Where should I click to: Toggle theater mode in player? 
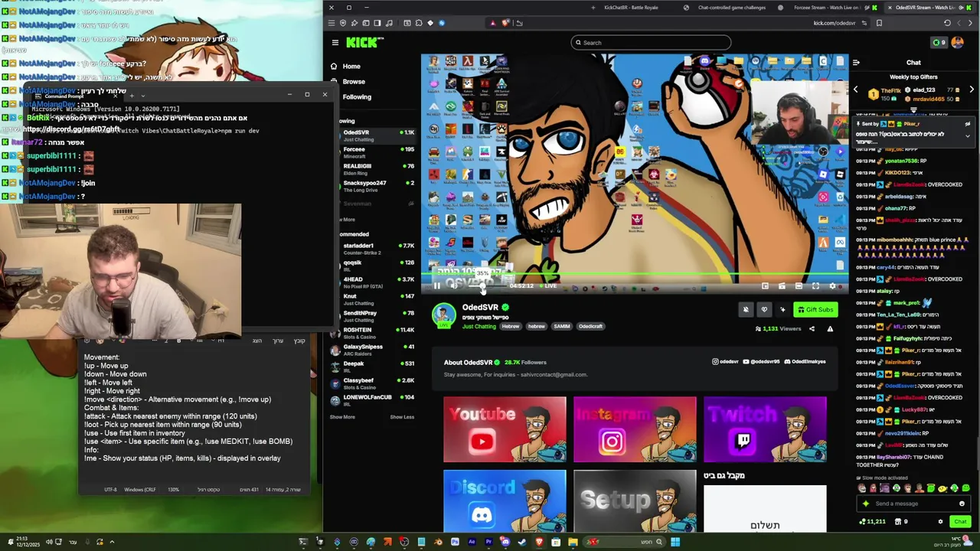[x=799, y=286]
